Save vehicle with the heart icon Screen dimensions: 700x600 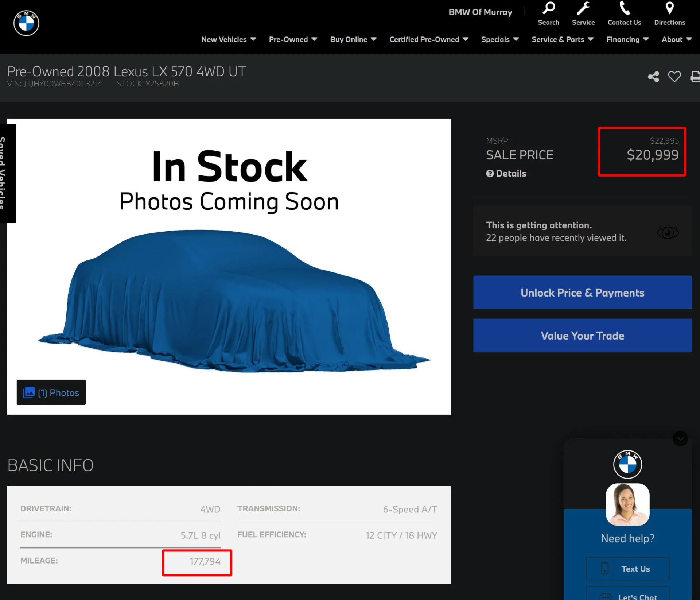tap(674, 77)
